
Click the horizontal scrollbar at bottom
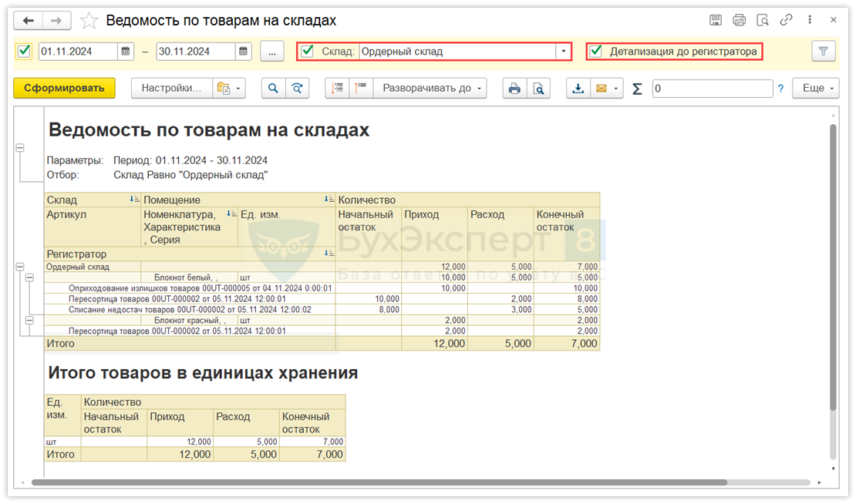pyautogui.click(x=378, y=482)
